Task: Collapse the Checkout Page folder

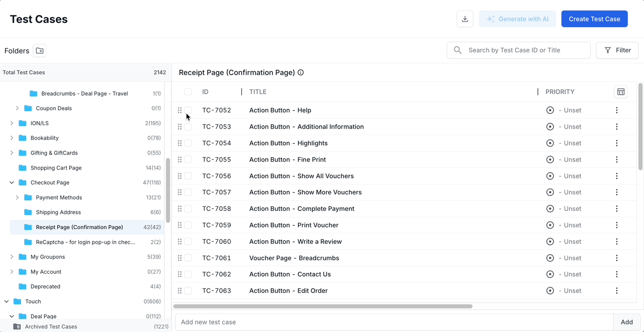Action: pyautogui.click(x=12, y=182)
